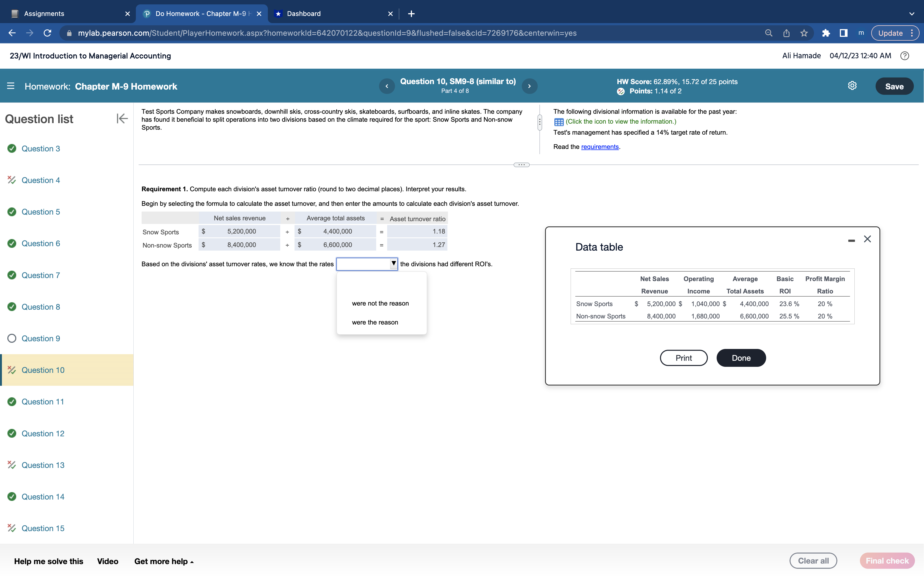Minimize the Data table dialog

pos(851,240)
